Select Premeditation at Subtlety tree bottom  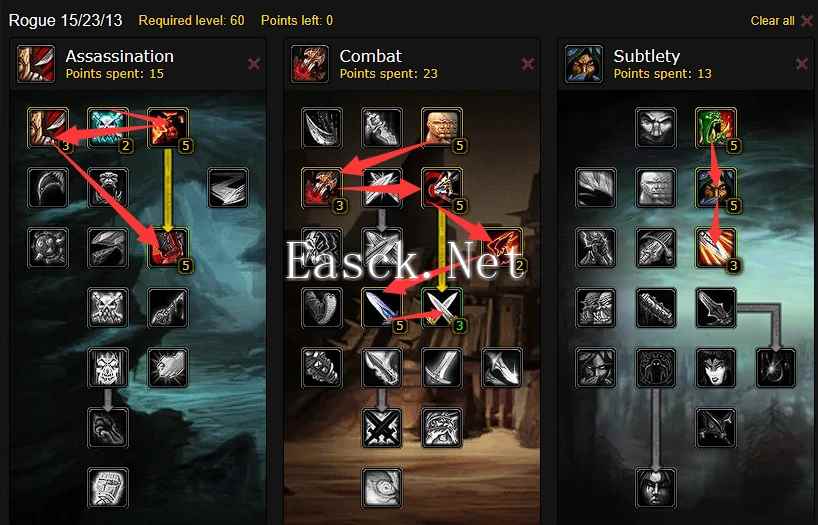click(x=656, y=488)
